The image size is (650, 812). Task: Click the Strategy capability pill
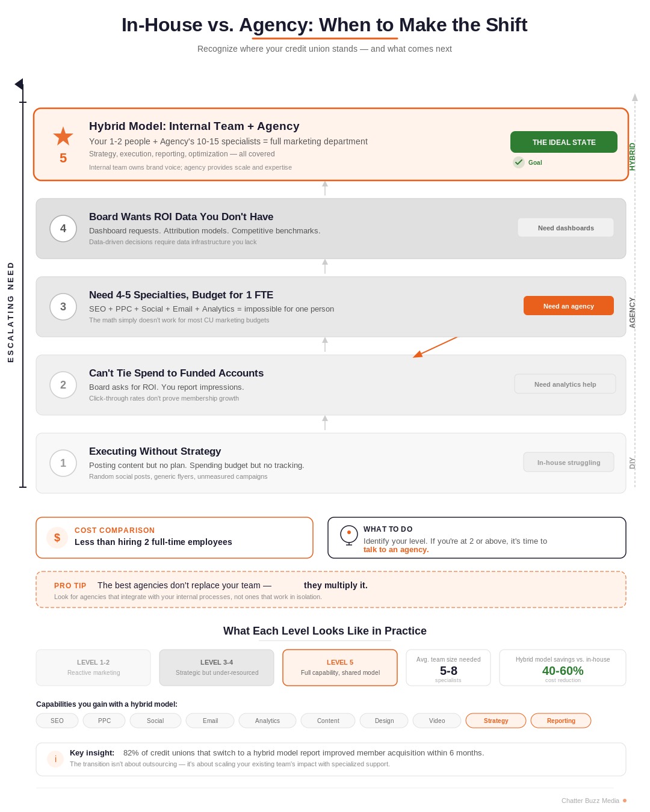[x=496, y=721]
